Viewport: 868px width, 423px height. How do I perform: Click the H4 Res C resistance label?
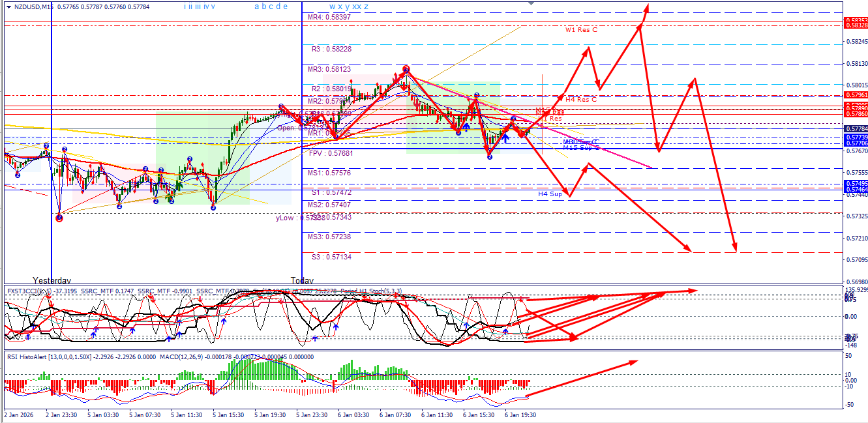point(581,100)
